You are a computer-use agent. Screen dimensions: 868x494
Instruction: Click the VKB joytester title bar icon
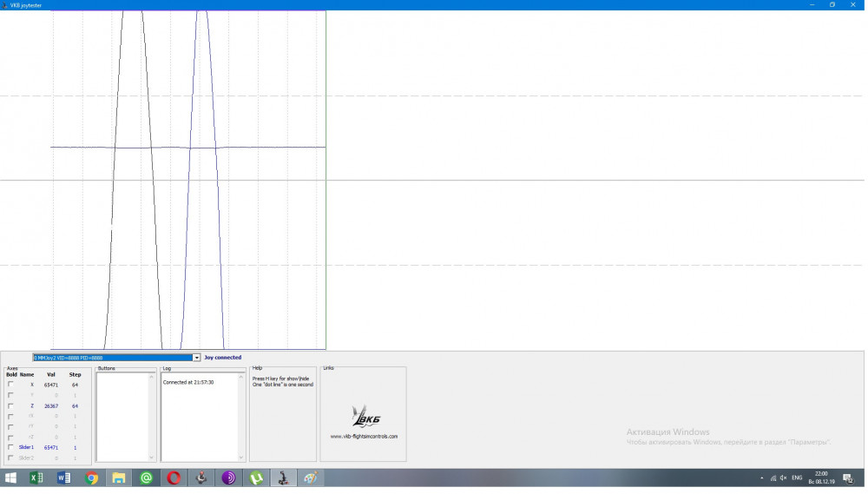pos(4,5)
